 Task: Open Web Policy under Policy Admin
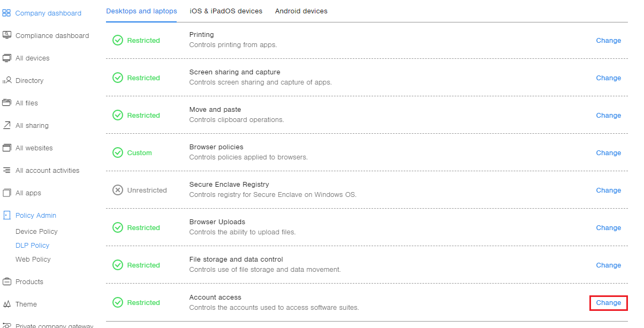point(33,259)
